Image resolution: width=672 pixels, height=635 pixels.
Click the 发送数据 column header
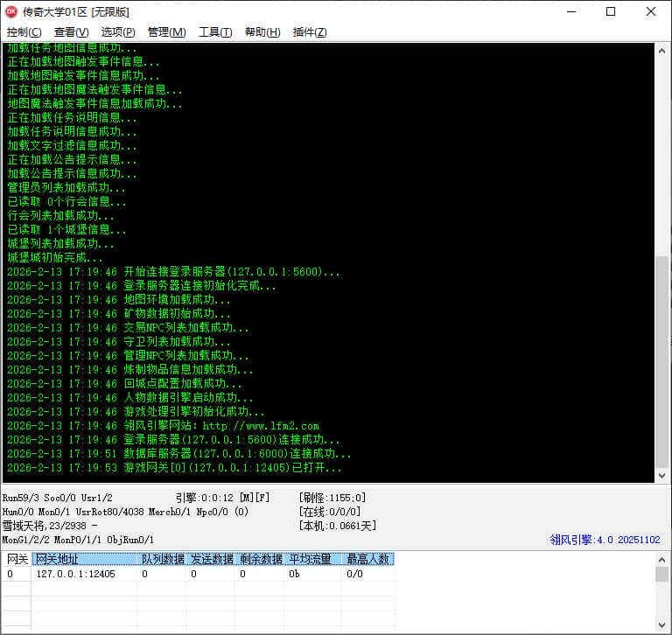pos(210,559)
